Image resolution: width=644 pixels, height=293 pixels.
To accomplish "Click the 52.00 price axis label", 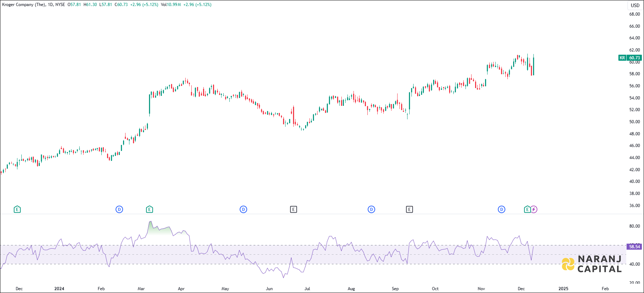I will [634, 110].
